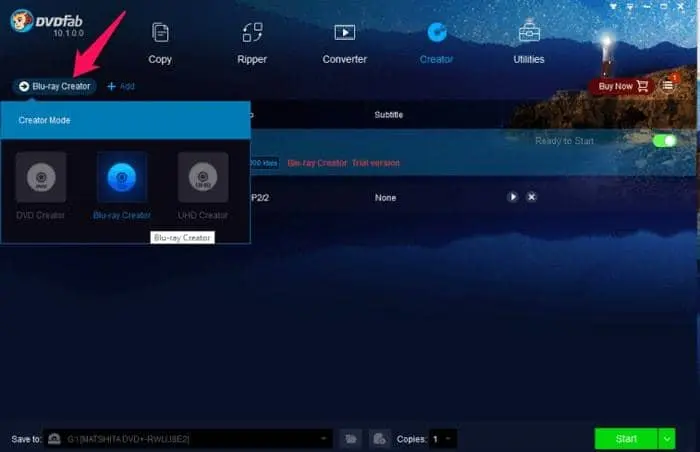Open the None subtitle selection
This screenshot has height=452, width=700.
[385, 198]
